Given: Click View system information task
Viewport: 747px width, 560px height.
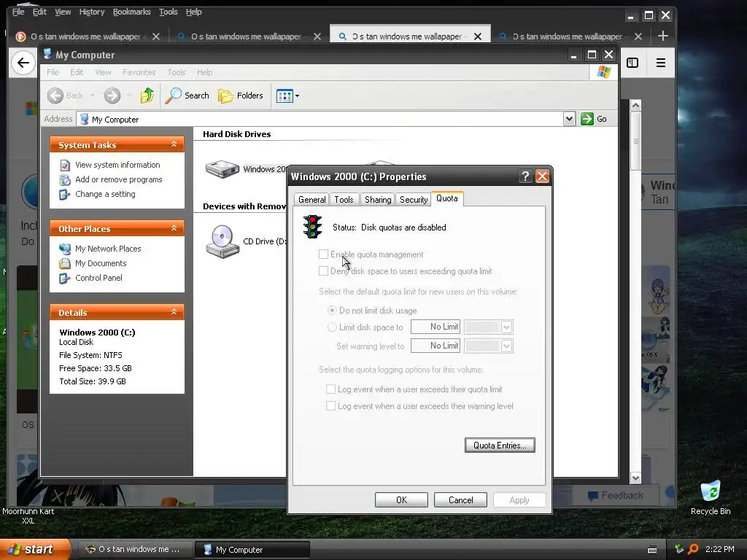Looking at the screenshot, I should tap(117, 165).
